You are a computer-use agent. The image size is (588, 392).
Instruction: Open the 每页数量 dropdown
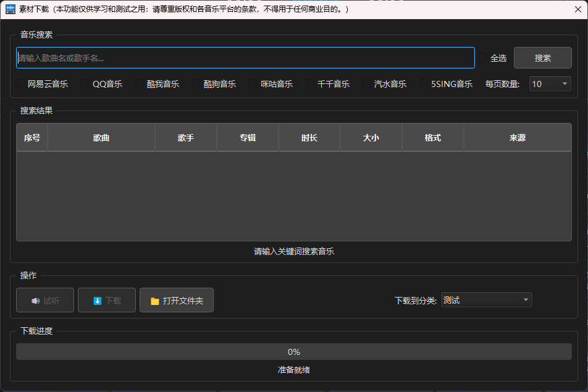click(x=550, y=84)
